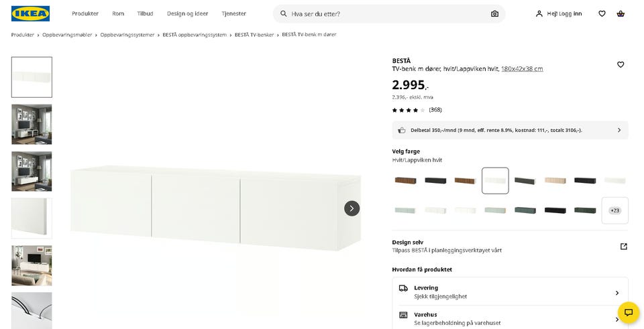This screenshot has width=644, height=329.
Task: Expand the Delbetal payment info
Action: click(510, 130)
